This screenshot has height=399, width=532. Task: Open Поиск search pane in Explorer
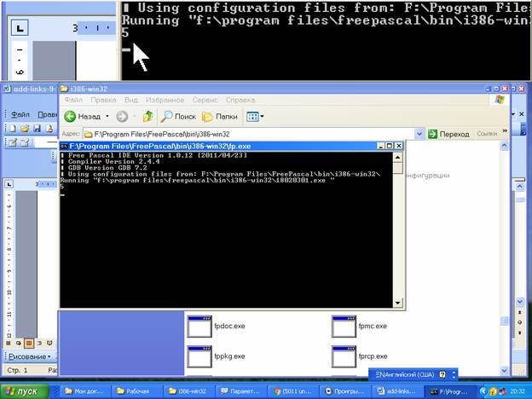pos(178,116)
